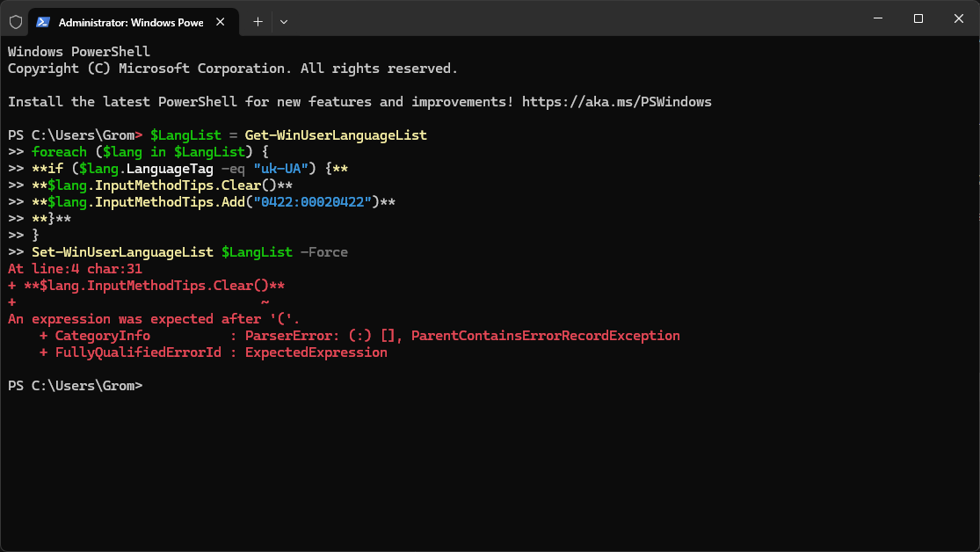Click the 'Windows PowerShell' header line
Viewport: 980px width, 552px height.
click(x=79, y=52)
